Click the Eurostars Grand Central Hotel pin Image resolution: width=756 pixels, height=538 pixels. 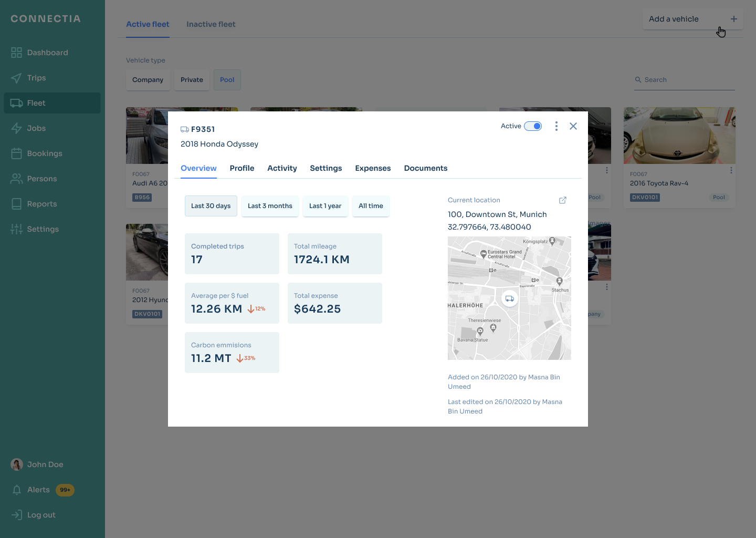[484, 253]
